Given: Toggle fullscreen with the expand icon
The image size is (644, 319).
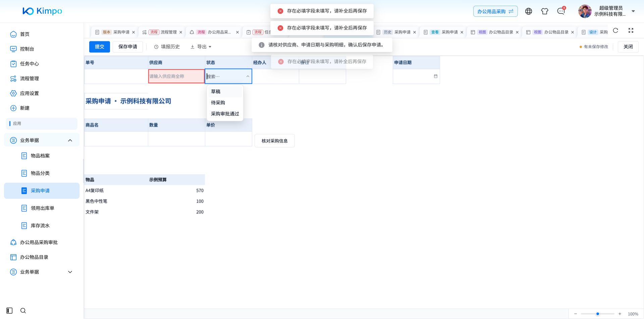Looking at the screenshot, I should coord(631,31).
